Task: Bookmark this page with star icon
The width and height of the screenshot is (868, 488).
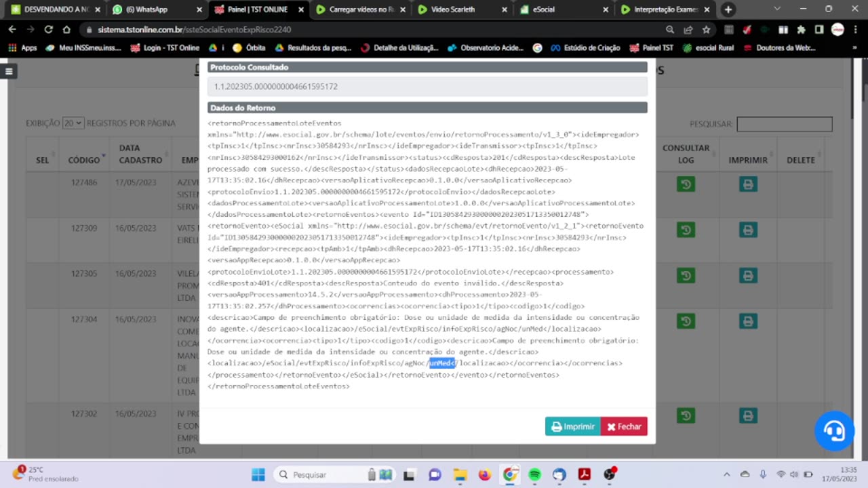Action: pyautogui.click(x=706, y=30)
